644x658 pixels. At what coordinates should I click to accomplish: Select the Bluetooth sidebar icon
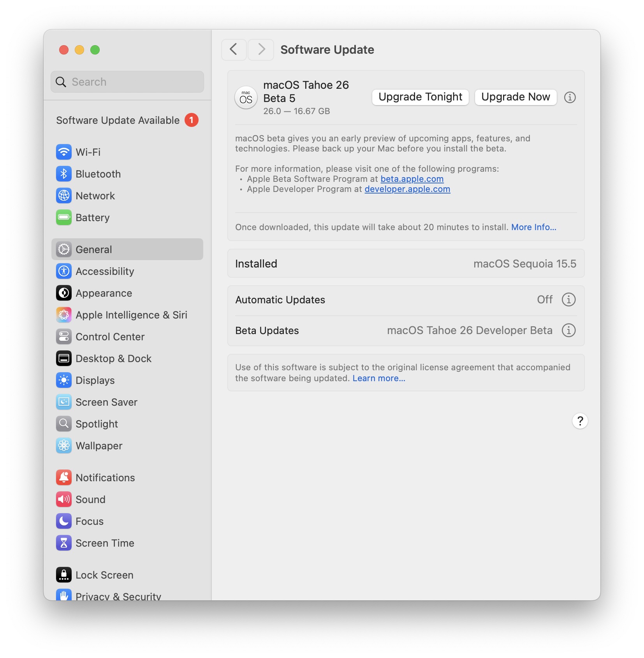pyautogui.click(x=64, y=174)
